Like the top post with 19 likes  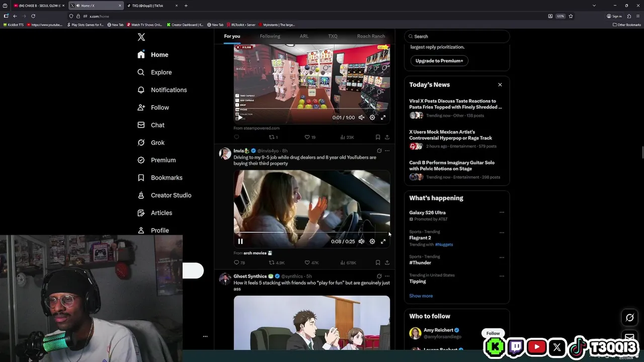310,137
